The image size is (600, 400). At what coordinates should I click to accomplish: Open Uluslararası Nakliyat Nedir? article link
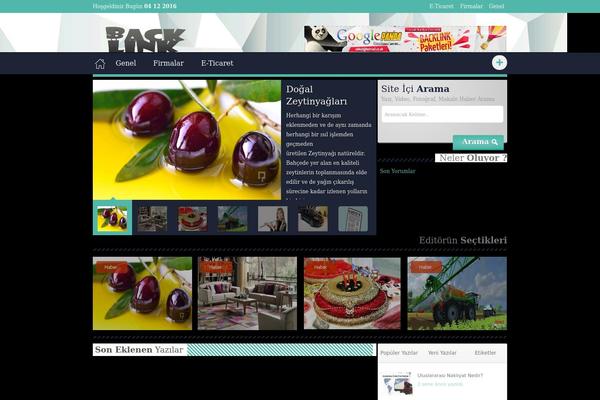(x=450, y=376)
